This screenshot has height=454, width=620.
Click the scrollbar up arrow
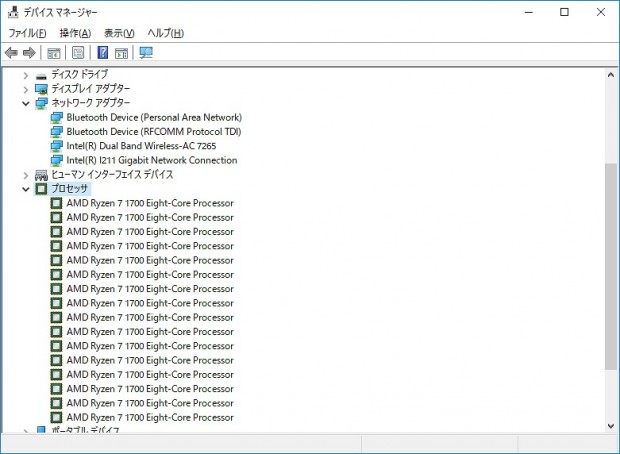pos(611,74)
